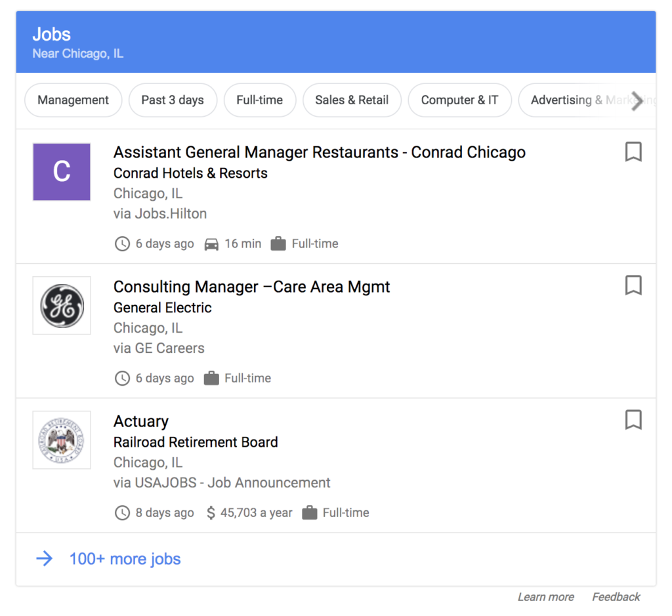Viewport: 672px width, 616px height.
Task: Open Consulting Manager –Care Area Mgmt listing
Action: [x=251, y=287]
